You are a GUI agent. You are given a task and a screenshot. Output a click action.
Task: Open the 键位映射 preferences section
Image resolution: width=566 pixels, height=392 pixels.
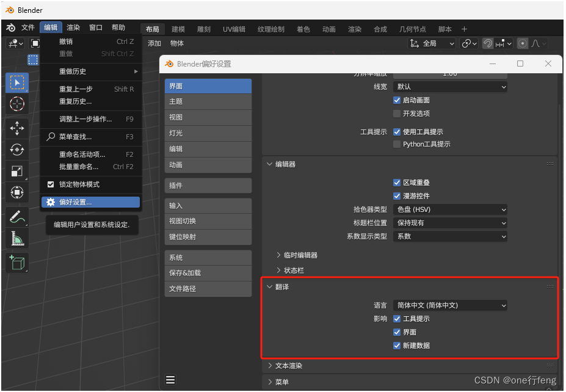(208, 237)
